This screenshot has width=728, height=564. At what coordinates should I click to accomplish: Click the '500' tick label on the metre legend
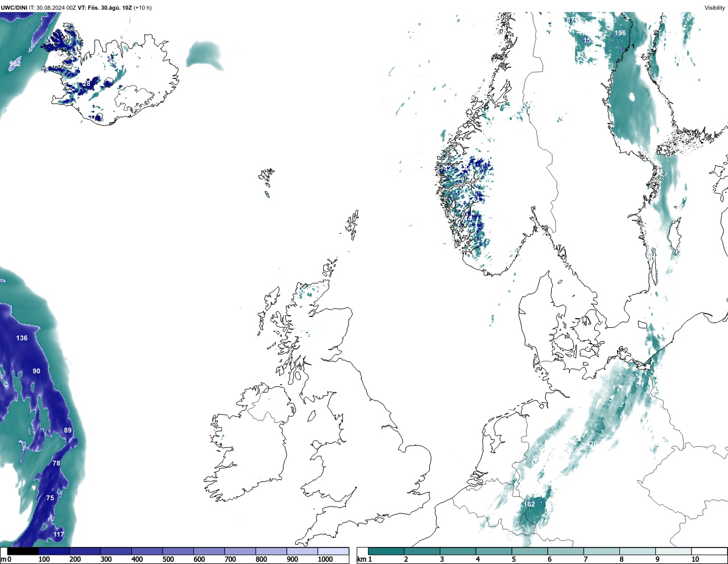[x=168, y=559]
